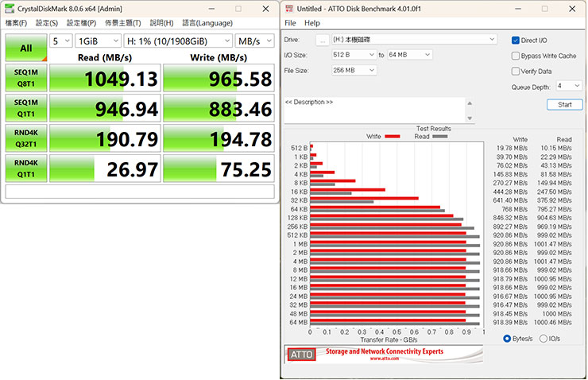Open the 設定檔(P) menu
Image resolution: width=588 pixels, height=380 pixels.
point(81,23)
